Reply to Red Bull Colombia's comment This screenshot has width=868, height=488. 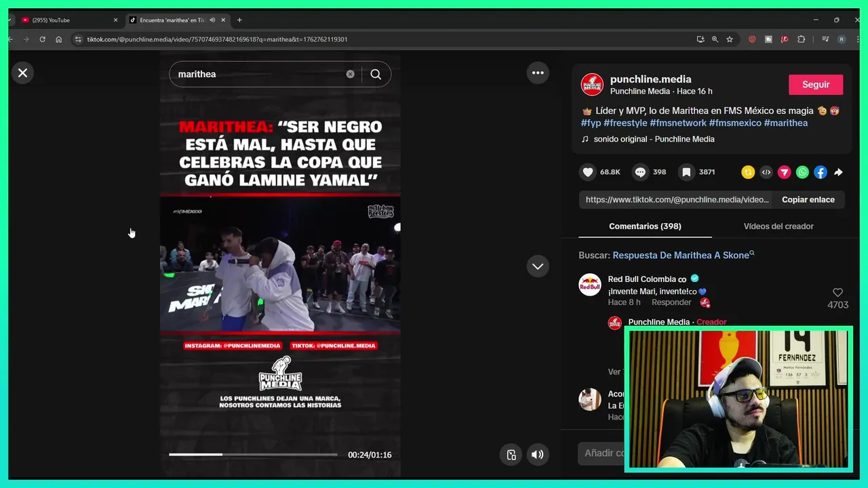[x=671, y=302]
